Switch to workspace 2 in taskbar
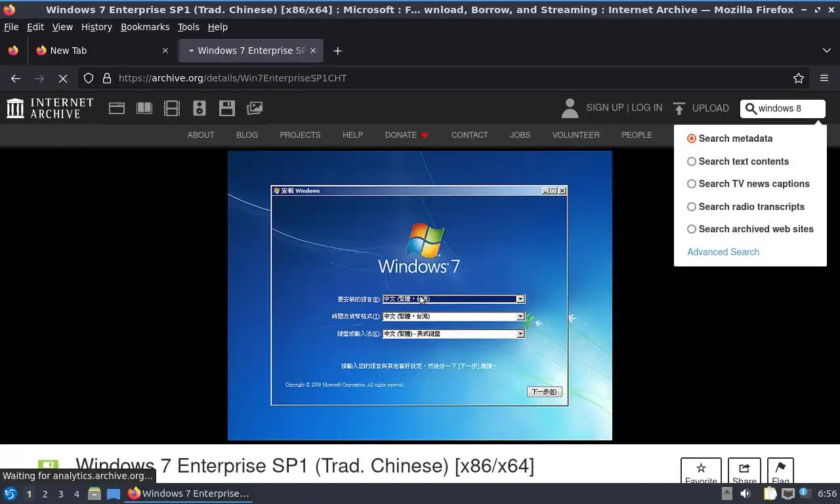 click(x=45, y=493)
